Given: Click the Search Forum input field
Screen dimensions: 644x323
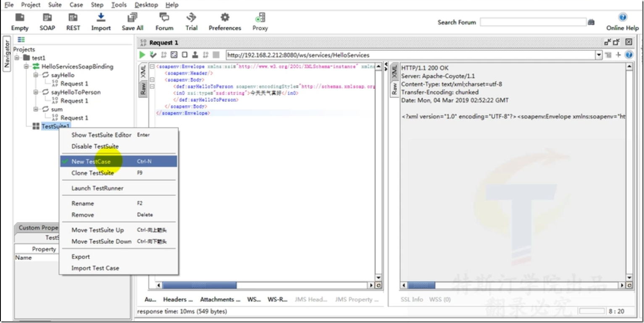Looking at the screenshot, I should (533, 22).
